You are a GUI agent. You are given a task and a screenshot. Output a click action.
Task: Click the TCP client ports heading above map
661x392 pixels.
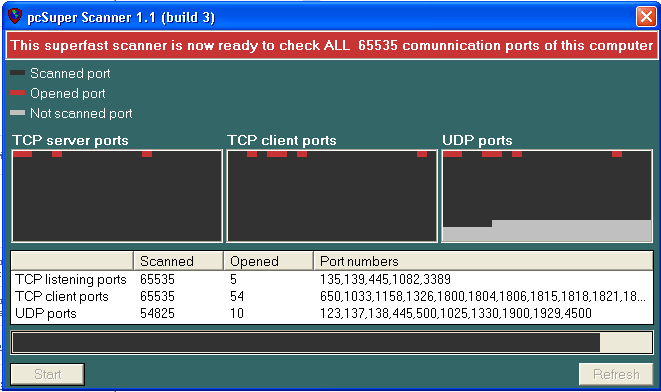tap(282, 140)
